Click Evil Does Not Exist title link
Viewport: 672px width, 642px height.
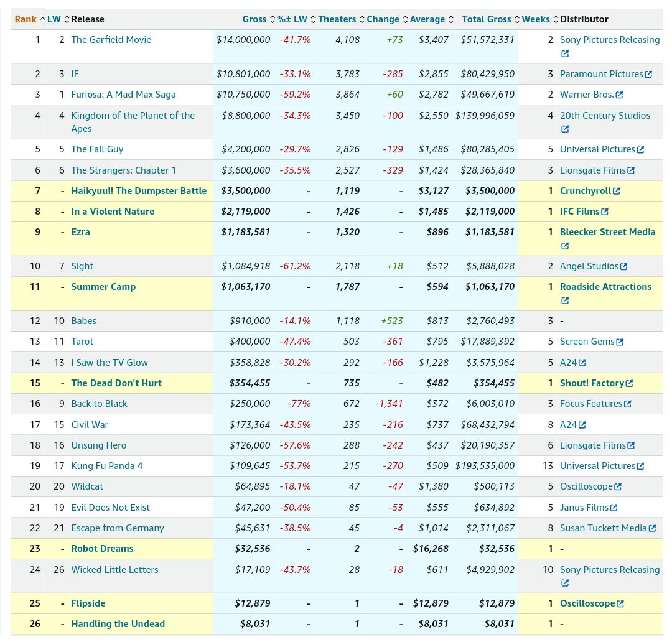pyautogui.click(x=111, y=508)
